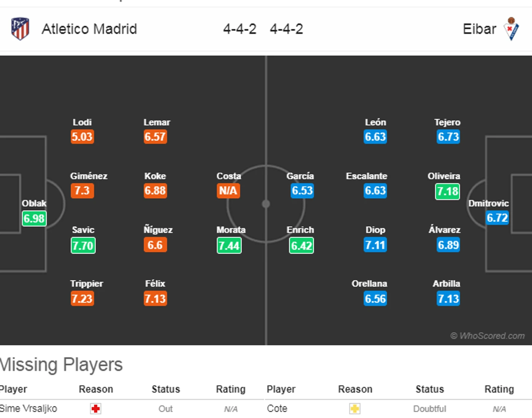Image resolution: width=532 pixels, height=418 pixels.
Task: Open the Eibar team name link
Action: coord(479,29)
